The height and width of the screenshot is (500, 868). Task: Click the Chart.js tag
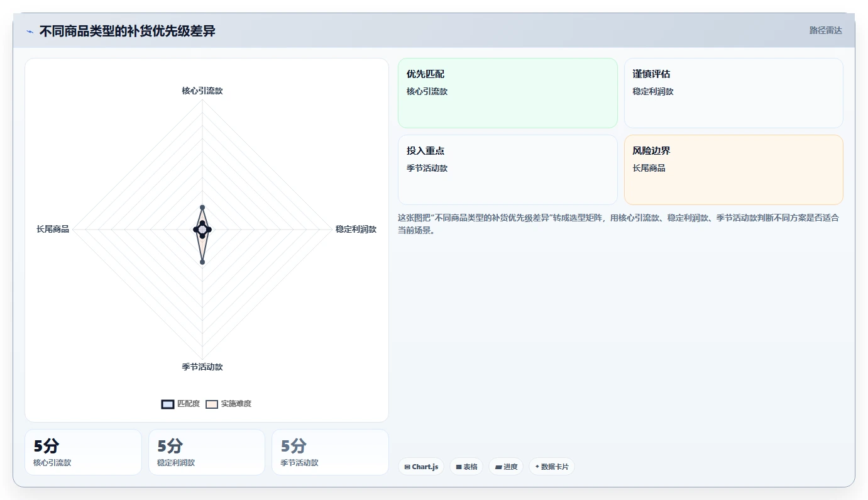(421, 467)
